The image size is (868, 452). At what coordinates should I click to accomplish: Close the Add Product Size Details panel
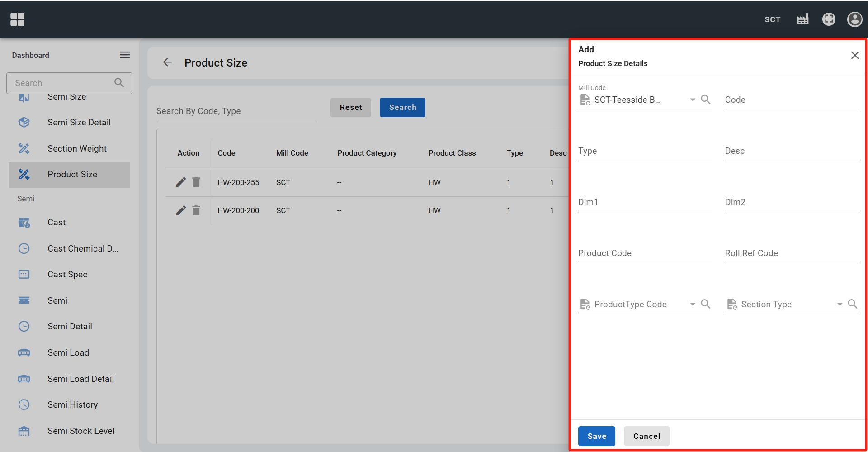click(x=854, y=55)
